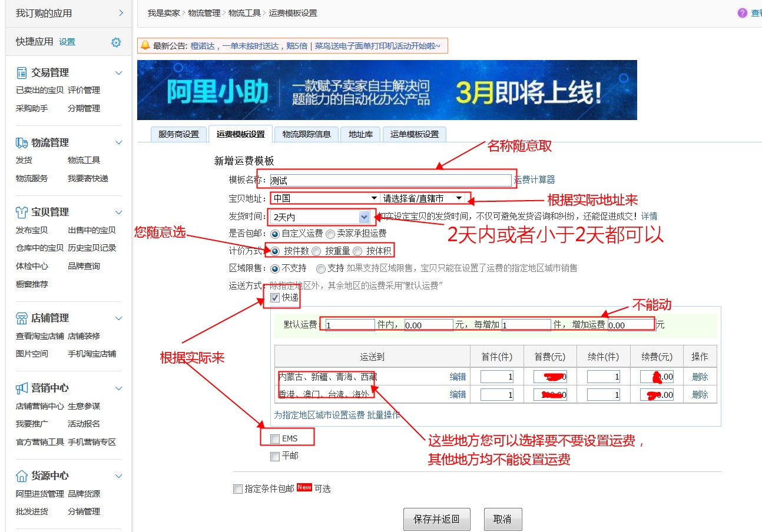The width and height of the screenshot is (762, 532).
Task: Open the 发货时间 2天内 dropdown
Action: (x=320, y=217)
